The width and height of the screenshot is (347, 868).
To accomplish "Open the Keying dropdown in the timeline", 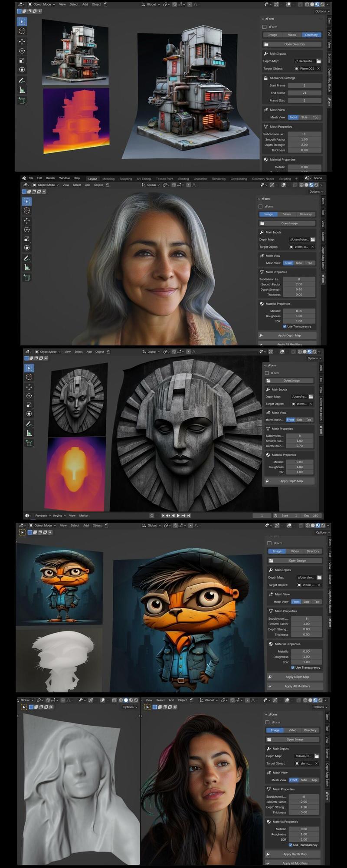I will (x=59, y=516).
